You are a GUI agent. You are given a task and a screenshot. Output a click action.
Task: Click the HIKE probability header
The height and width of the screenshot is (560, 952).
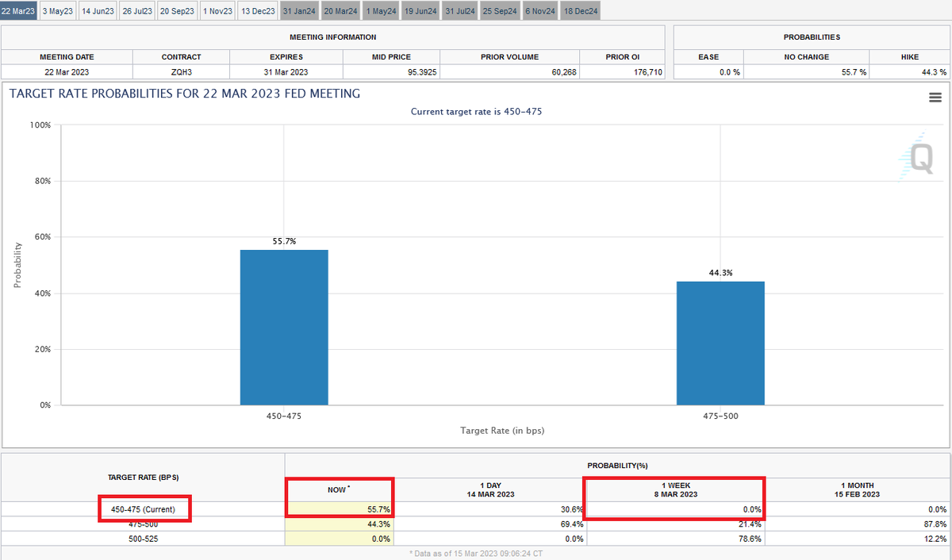tap(909, 57)
